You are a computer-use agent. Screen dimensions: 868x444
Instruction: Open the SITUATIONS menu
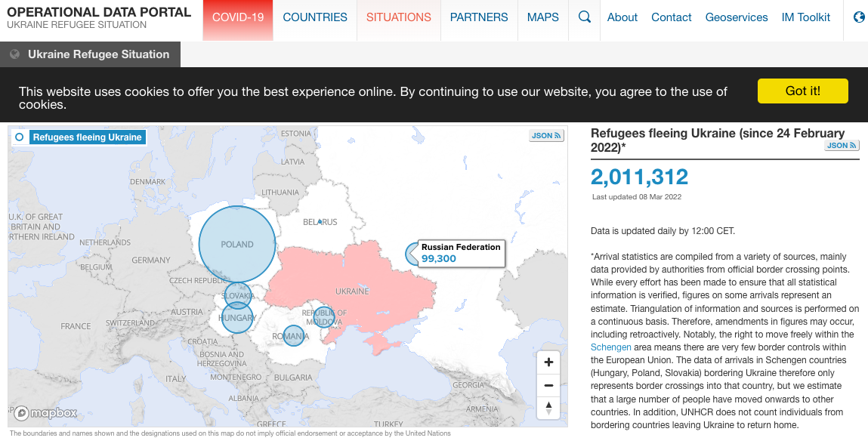click(399, 17)
